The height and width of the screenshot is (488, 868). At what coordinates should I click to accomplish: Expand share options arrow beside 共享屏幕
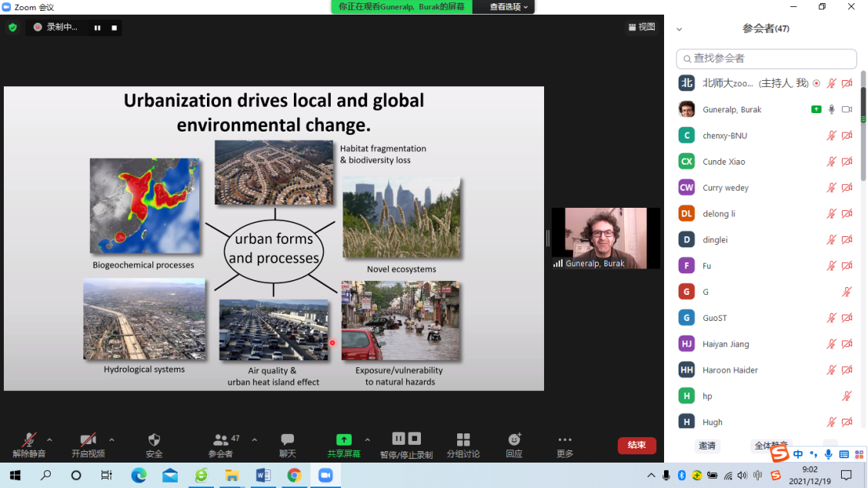click(367, 440)
